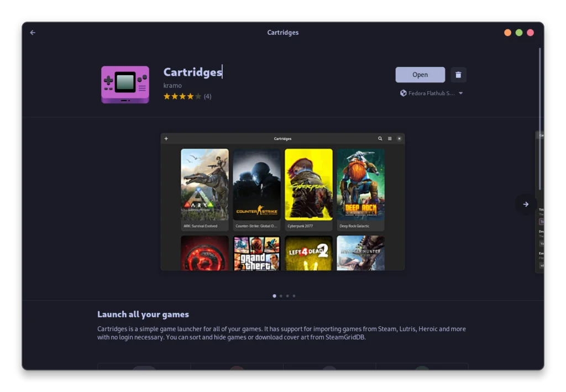
Task: Advance screenshots with the right arrow button
Action: (526, 204)
